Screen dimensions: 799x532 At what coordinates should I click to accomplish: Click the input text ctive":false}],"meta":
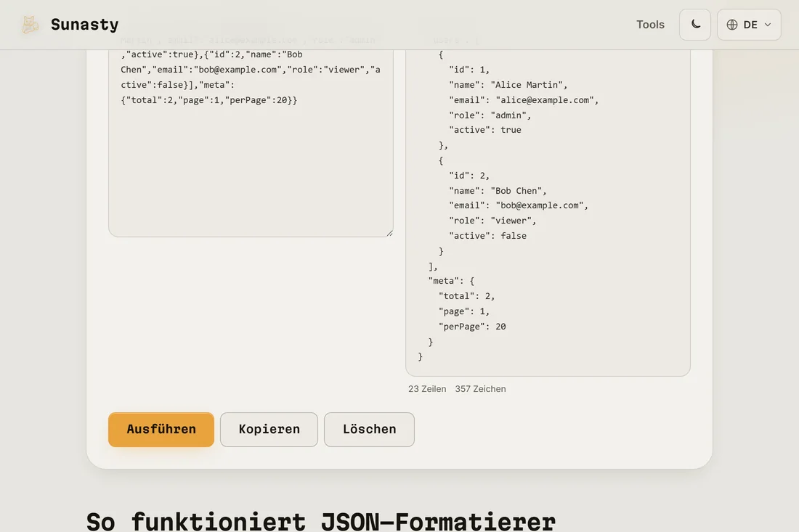pyautogui.click(x=177, y=84)
